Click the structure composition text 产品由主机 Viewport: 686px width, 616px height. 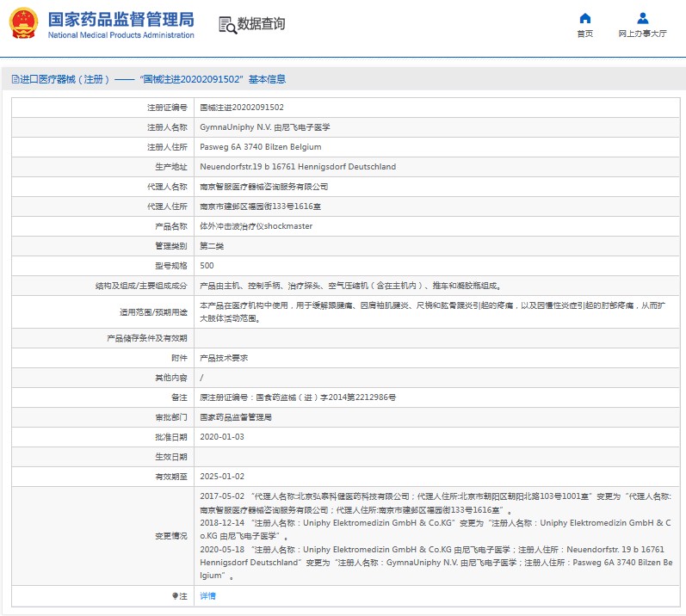pyautogui.click(x=350, y=286)
